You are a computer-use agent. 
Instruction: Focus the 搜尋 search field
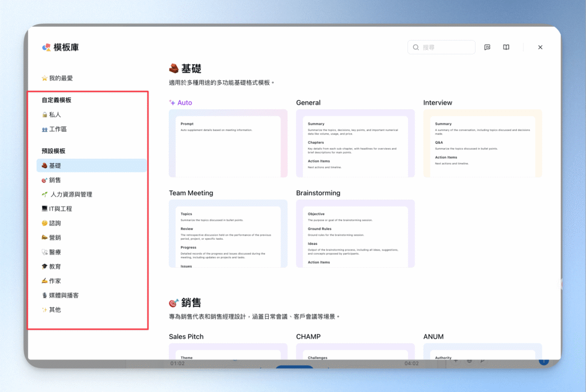point(441,47)
